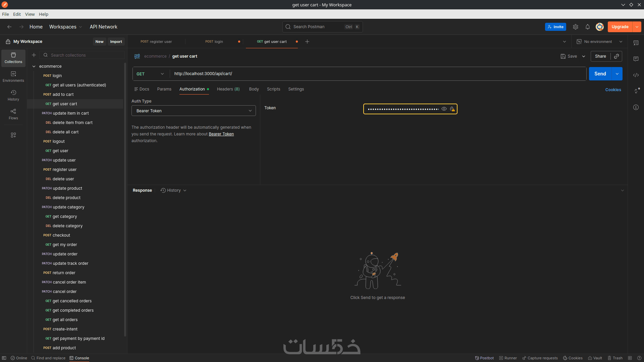The height and width of the screenshot is (362, 644).
Task: Open the code snippet panel icon
Action: [636, 75]
